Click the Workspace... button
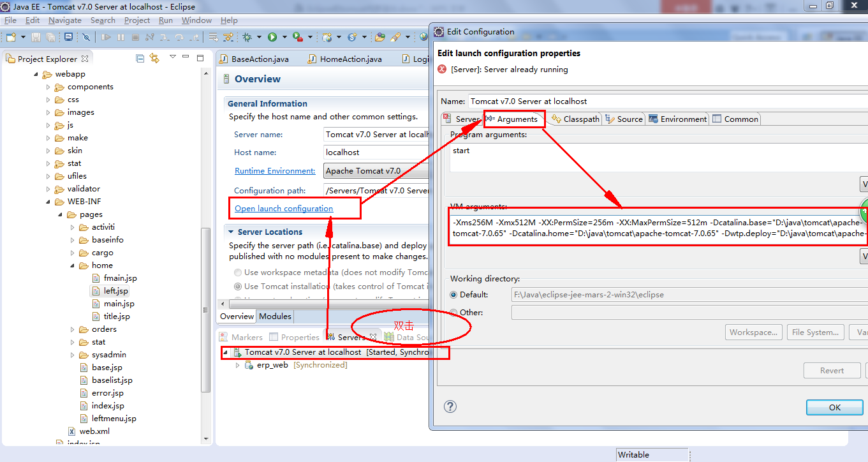868x462 pixels. [753, 332]
